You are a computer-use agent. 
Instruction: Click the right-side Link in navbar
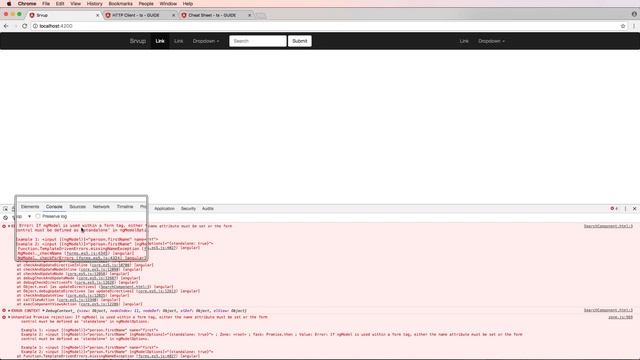coord(464,41)
